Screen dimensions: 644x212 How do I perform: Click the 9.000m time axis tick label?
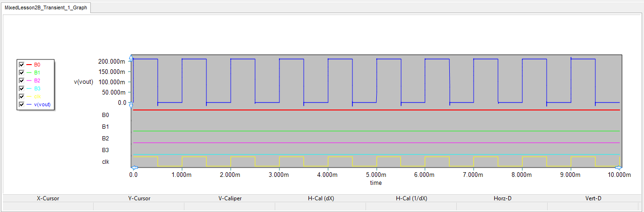[571, 175]
